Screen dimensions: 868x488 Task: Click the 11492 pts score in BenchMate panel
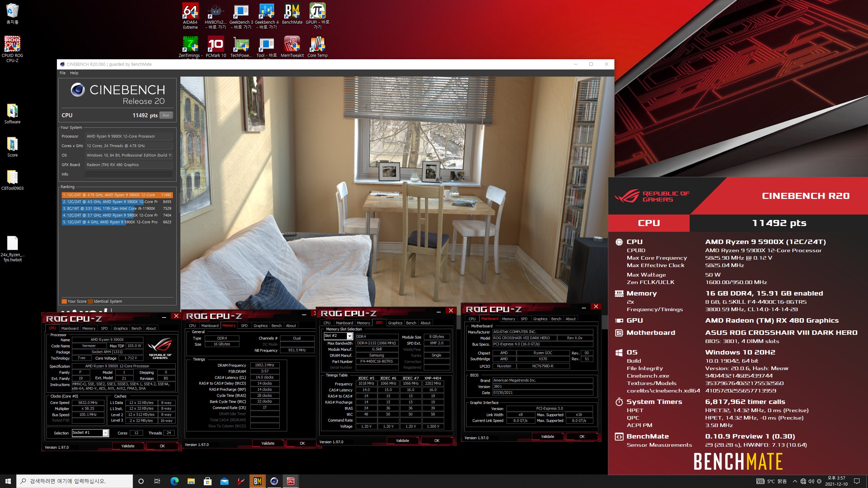click(779, 223)
